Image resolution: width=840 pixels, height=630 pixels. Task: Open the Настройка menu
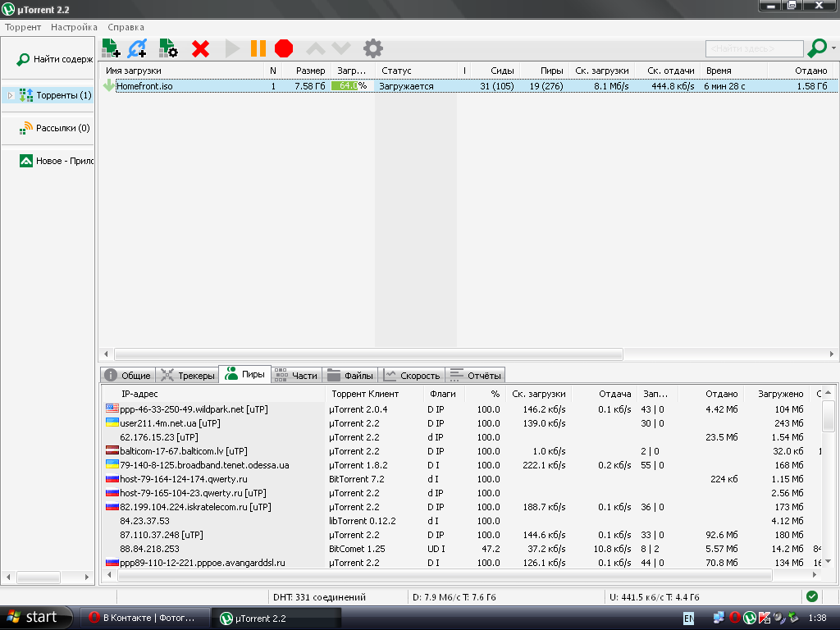click(x=74, y=27)
